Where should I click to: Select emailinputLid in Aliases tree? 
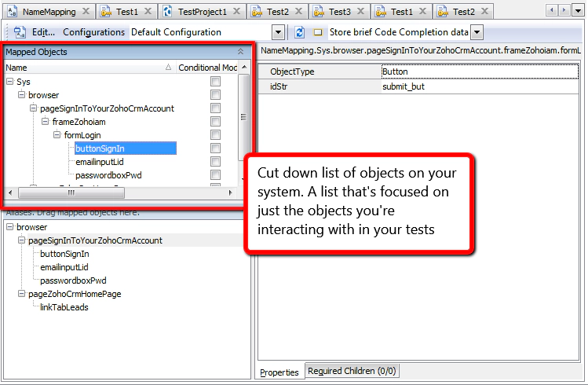(64, 267)
